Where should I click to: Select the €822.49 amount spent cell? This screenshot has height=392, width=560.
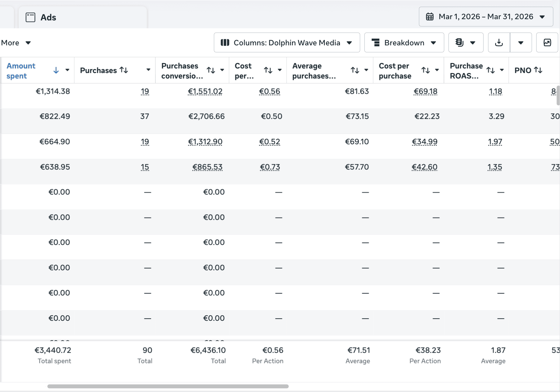coord(55,116)
